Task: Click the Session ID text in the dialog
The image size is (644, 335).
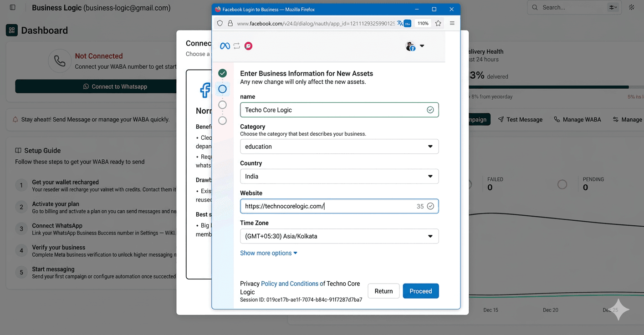Action: (x=301, y=300)
